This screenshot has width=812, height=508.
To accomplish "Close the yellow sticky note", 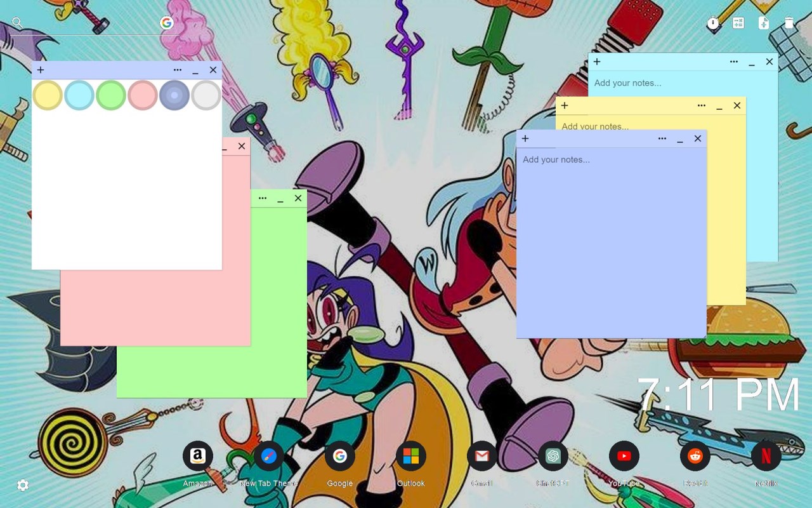I will click(x=737, y=105).
